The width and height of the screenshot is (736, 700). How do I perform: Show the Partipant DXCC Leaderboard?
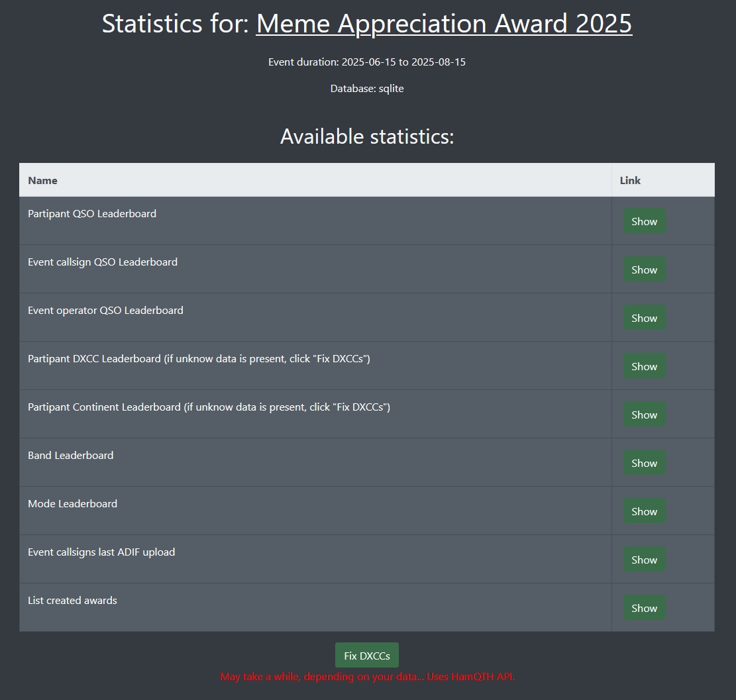pos(644,366)
